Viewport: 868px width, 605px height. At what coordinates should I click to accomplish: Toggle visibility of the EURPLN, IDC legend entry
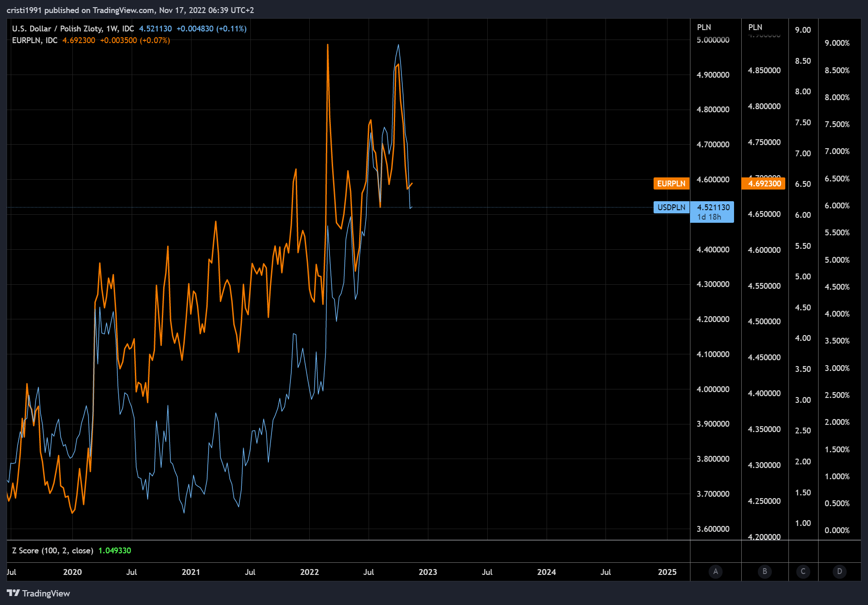tap(35, 40)
